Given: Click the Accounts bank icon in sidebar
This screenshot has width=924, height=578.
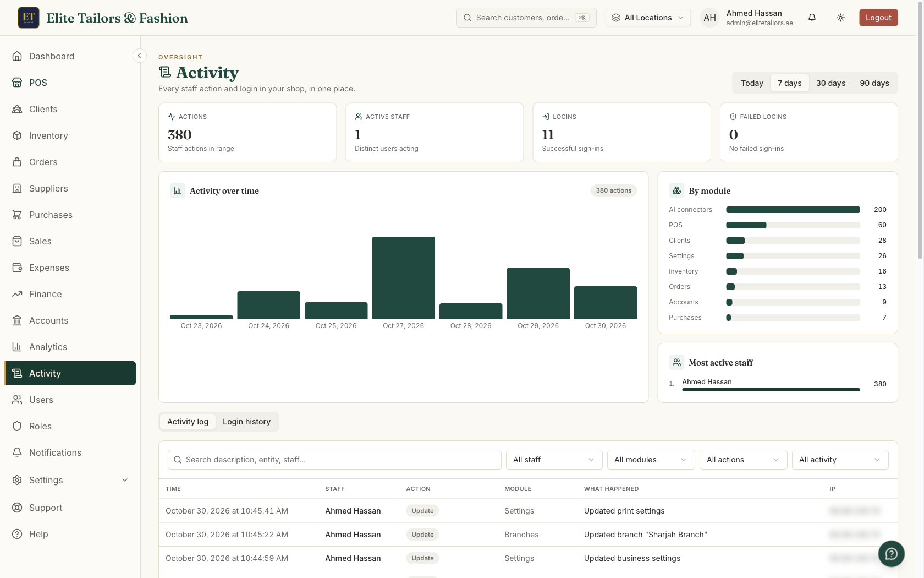Looking at the screenshot, I should click(17, 320).
